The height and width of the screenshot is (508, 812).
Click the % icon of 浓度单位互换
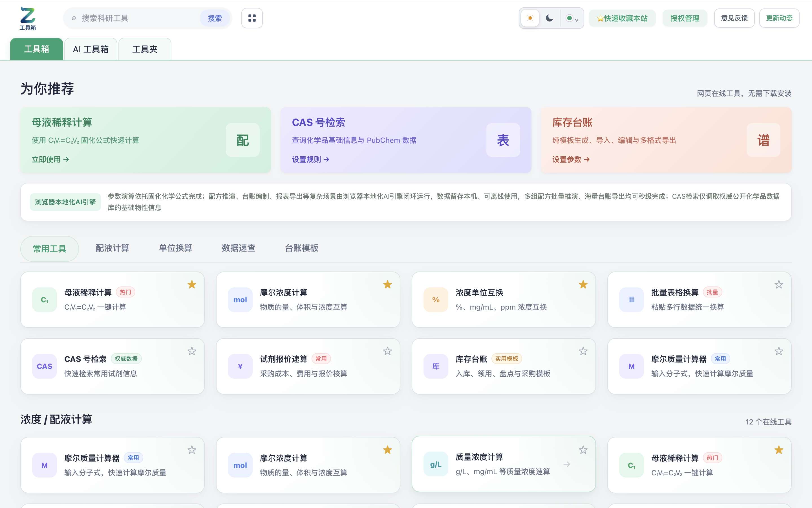pyautogui.click(x=436, y=300)
